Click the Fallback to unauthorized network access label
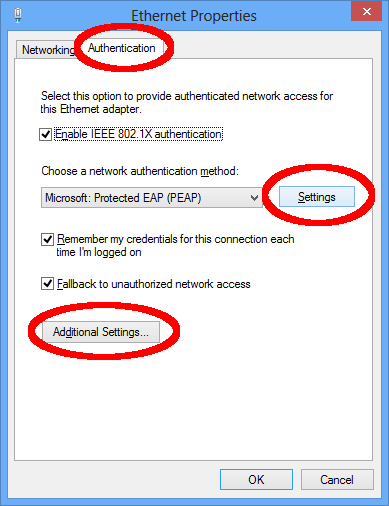This screenshot has height=506, width=389. point(154,284)
